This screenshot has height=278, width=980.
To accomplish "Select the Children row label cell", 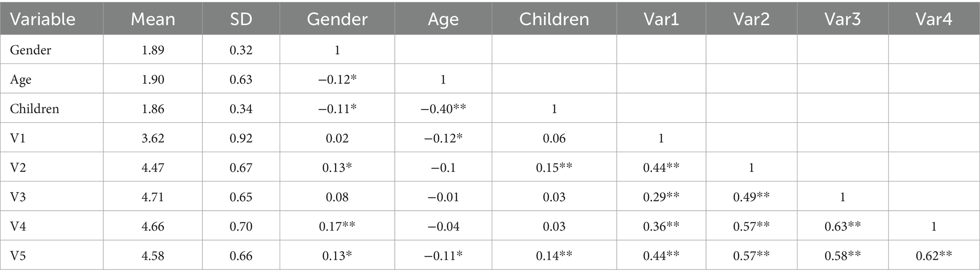I will pos(35,109).
